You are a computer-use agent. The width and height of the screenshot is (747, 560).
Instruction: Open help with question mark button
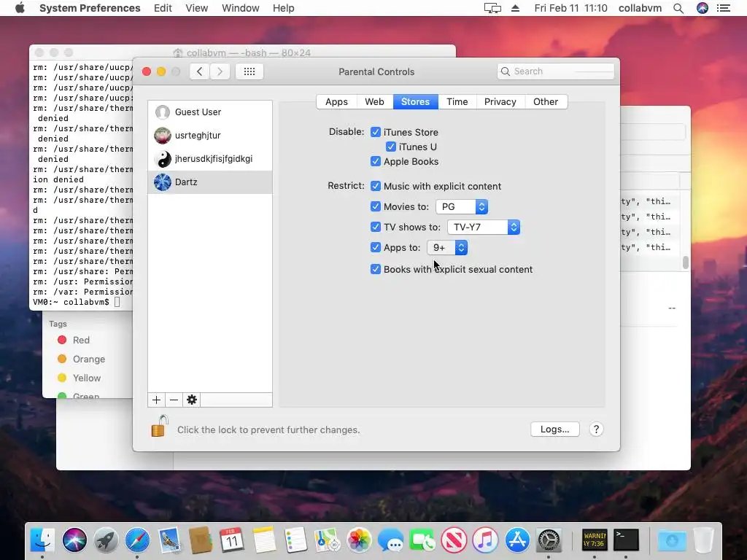coord(596,429)
